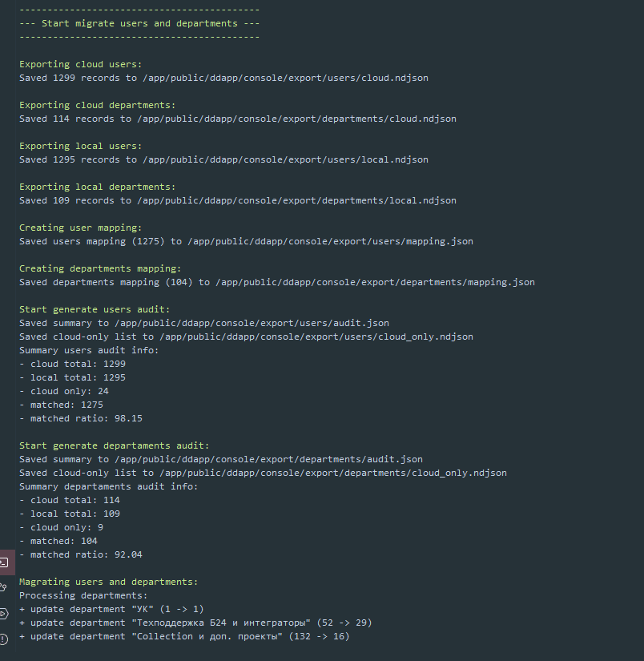Screen dimensions: 644x661
Task: Open the Problems warning tool icon
Action: (4, 639)
